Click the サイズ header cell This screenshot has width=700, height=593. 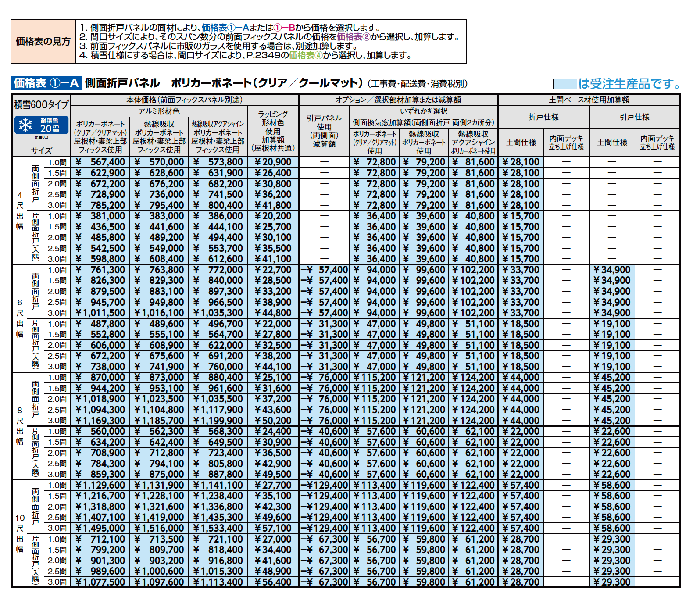[41, 151]
